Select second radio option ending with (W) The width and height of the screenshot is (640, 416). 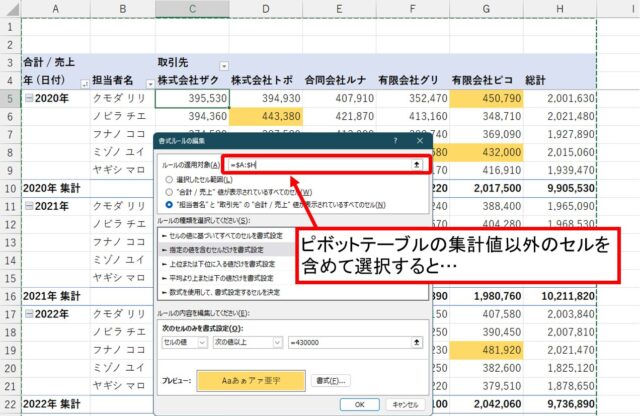point(169,192)
